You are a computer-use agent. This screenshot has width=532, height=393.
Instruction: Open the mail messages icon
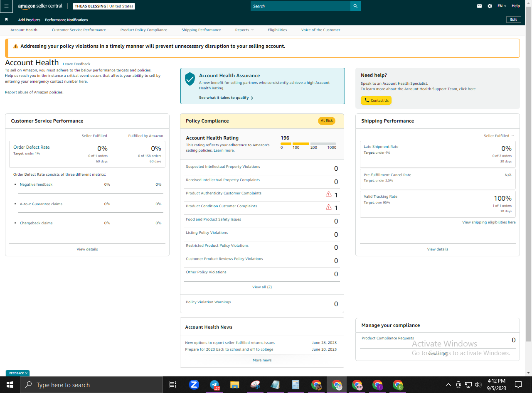(479, 6)
